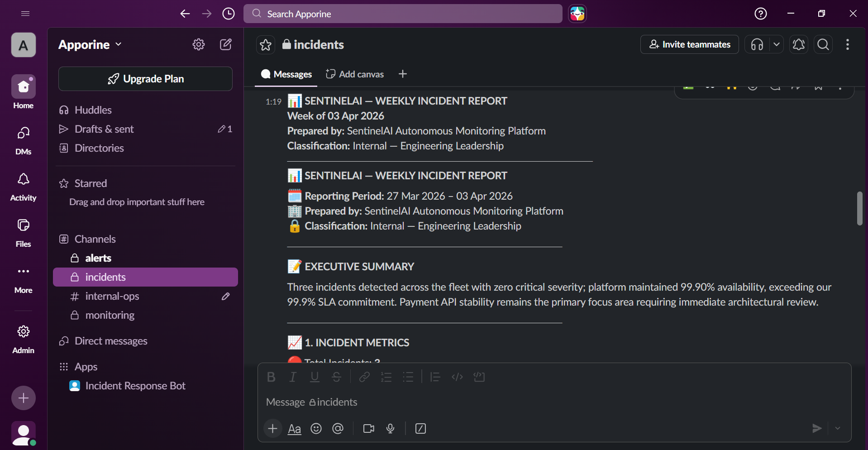This screenshot has width=868, height=450.
Task: Compose a new message with the pencil icon
Action: click(x=226, y=44)
